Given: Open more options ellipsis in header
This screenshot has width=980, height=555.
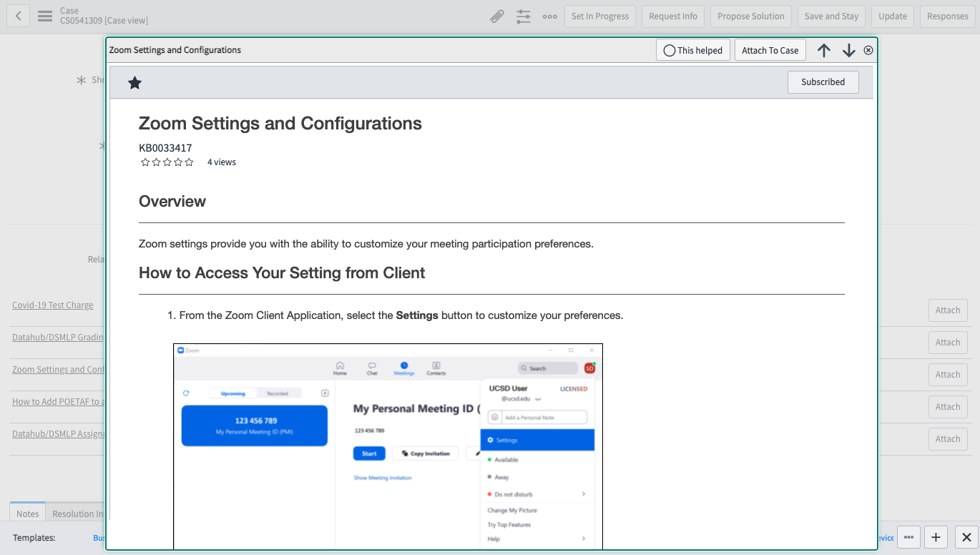Looking at the screenshot, I should [549, 16].
